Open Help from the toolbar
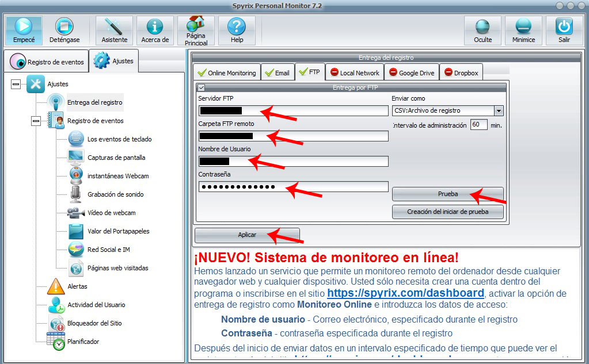Screen dimensions: 589x364 (x=237, y=30)
